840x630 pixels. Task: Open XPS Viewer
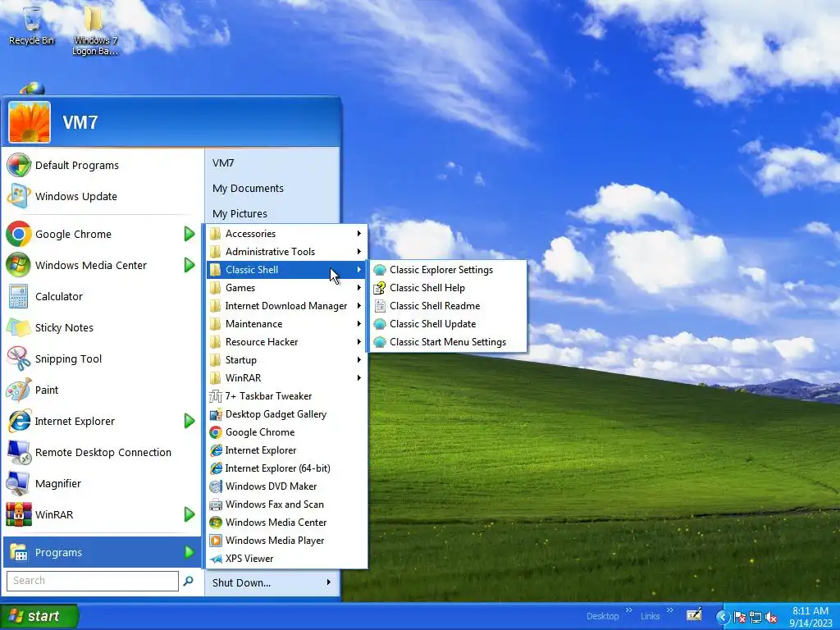coord(286,558)
